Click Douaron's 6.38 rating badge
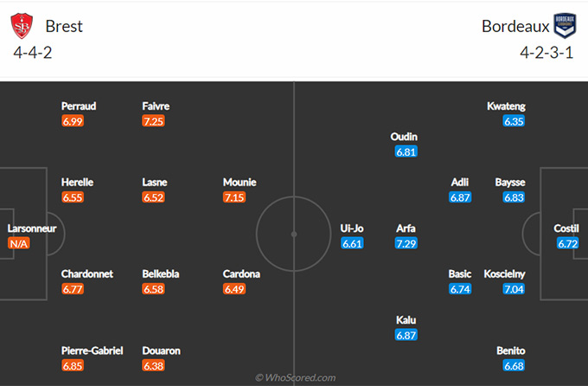The height and width of the screenshot is (386, 588). click(x=153, y=366)
